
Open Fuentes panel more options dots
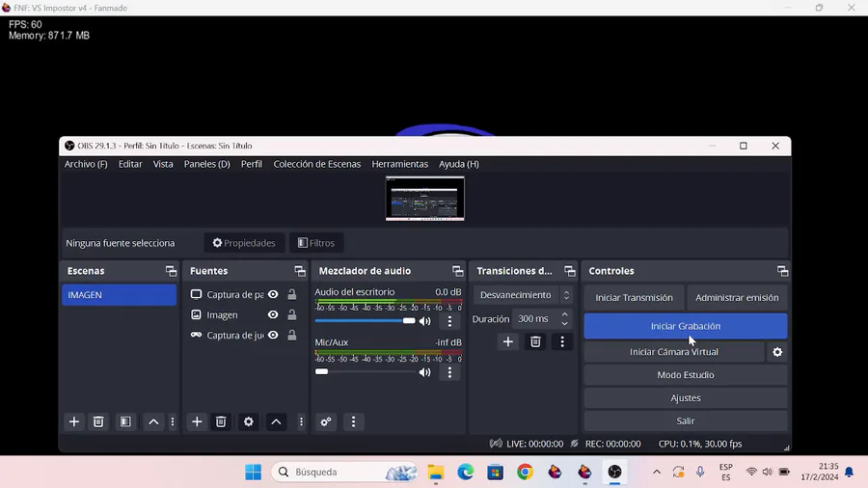(301, 421)
